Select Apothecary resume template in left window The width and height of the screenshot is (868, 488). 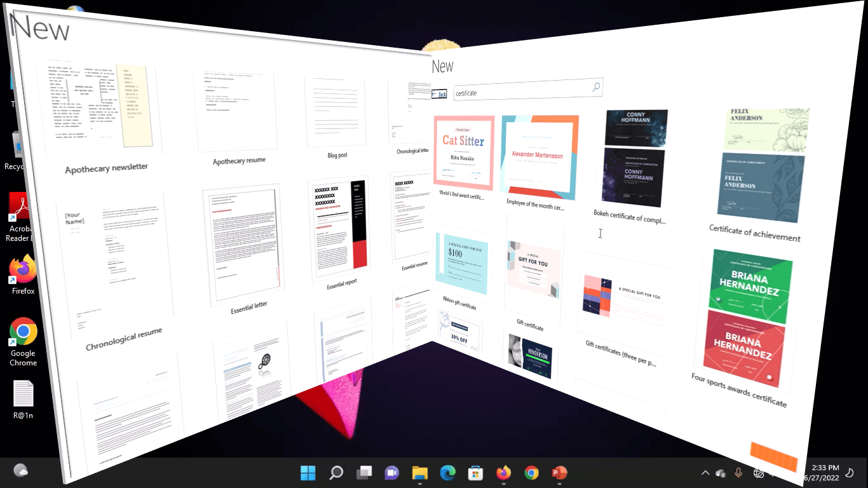(239, 117)
